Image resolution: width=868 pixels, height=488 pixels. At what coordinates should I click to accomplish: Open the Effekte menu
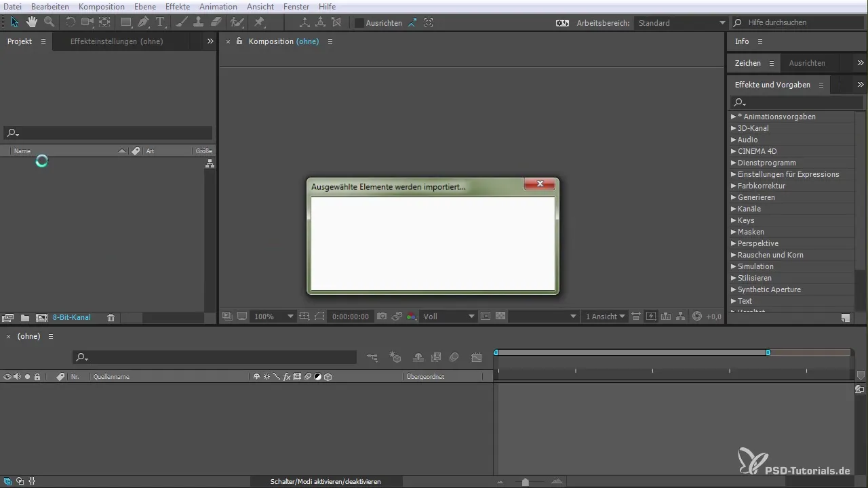[178, 6]
